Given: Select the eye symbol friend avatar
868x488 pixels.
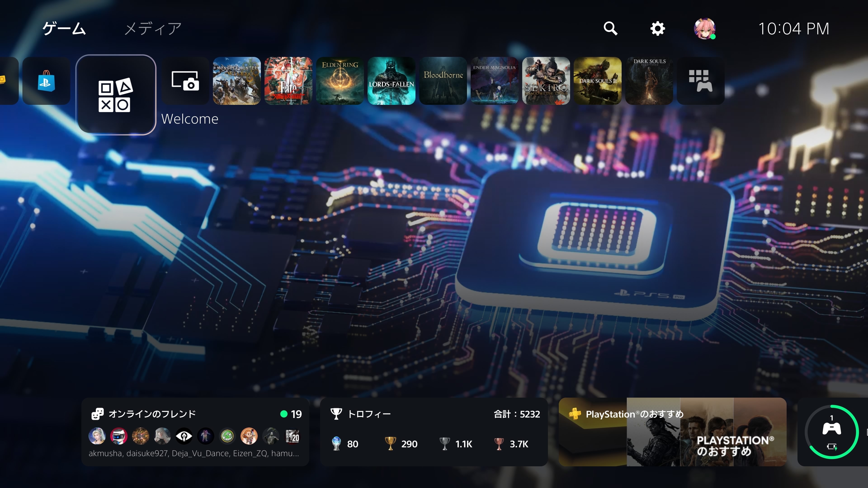Looking at the screenshot, I should [184, 436].
